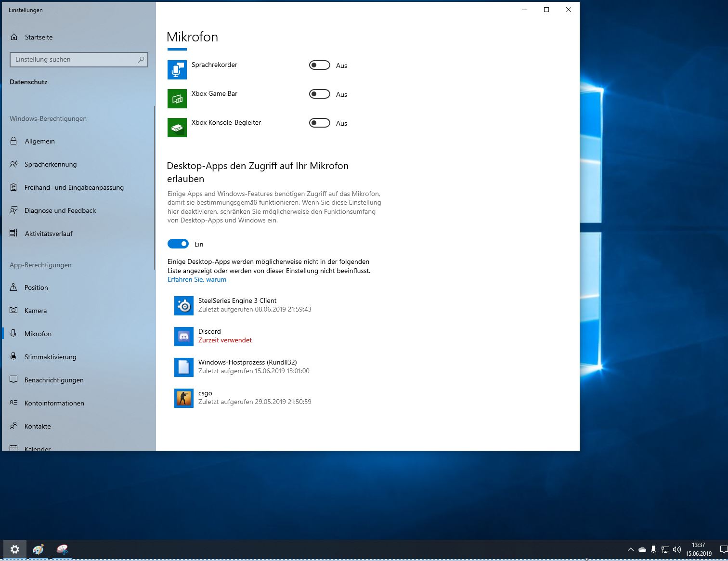728x561 pixels.
Task: Click the camera icon beside Kamera
Action: pos(13,311)
